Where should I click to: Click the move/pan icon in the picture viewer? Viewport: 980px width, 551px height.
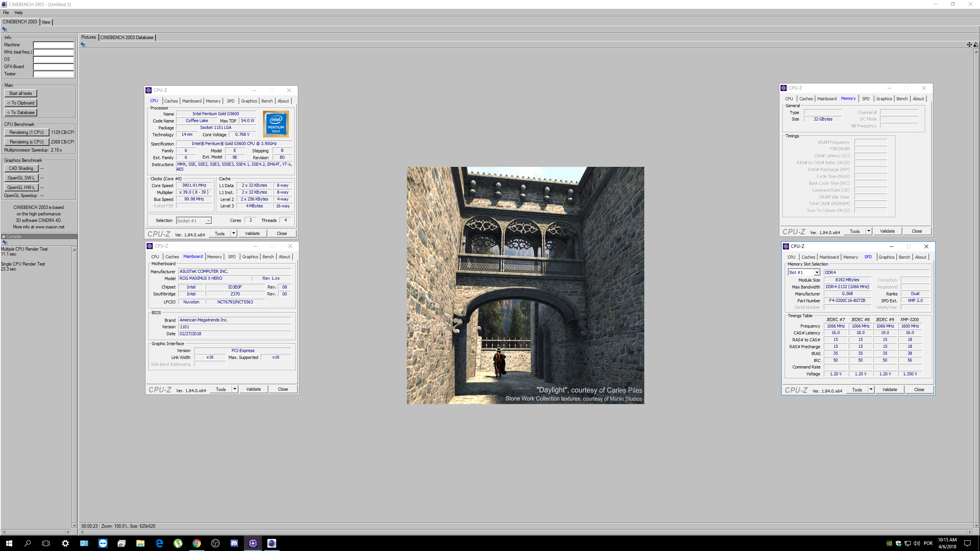(969, 45)
